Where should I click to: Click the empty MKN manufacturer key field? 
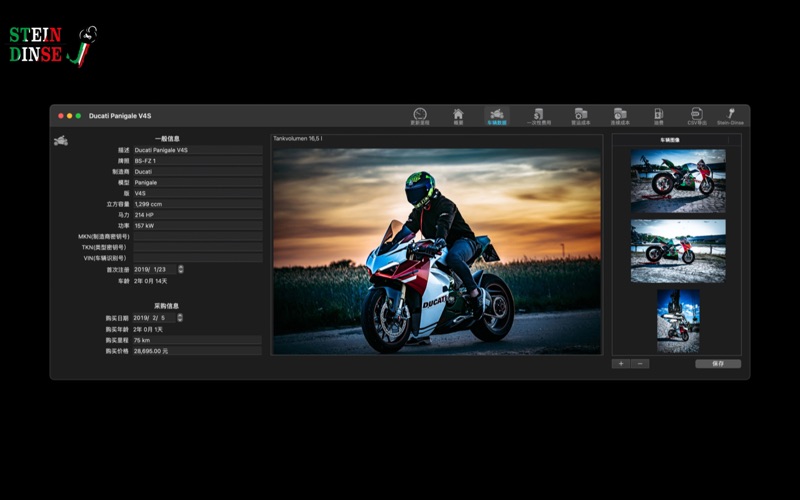coord(197,236)
